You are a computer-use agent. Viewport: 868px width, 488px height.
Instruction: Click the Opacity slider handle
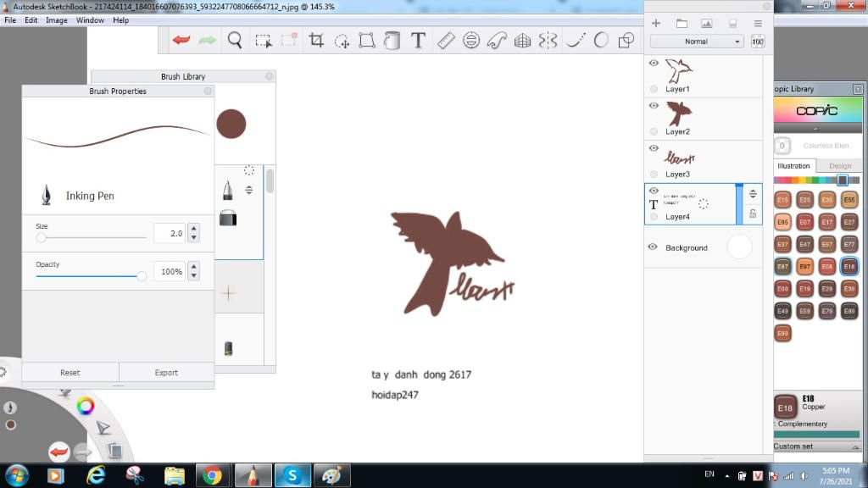point(142,275)
